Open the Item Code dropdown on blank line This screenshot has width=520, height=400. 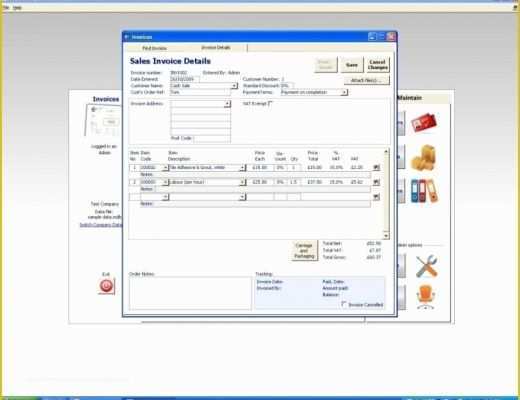165,197
